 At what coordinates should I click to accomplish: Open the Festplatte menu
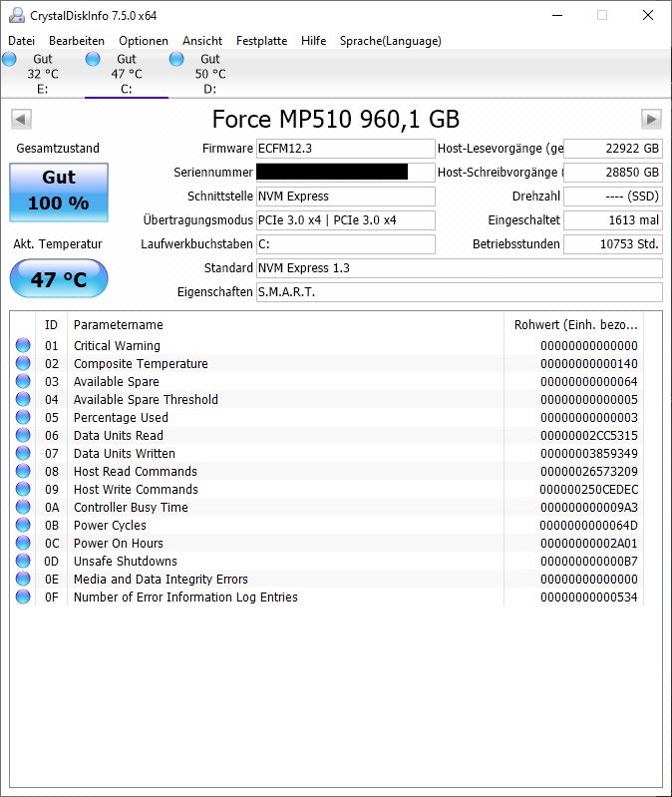(261, 41)
